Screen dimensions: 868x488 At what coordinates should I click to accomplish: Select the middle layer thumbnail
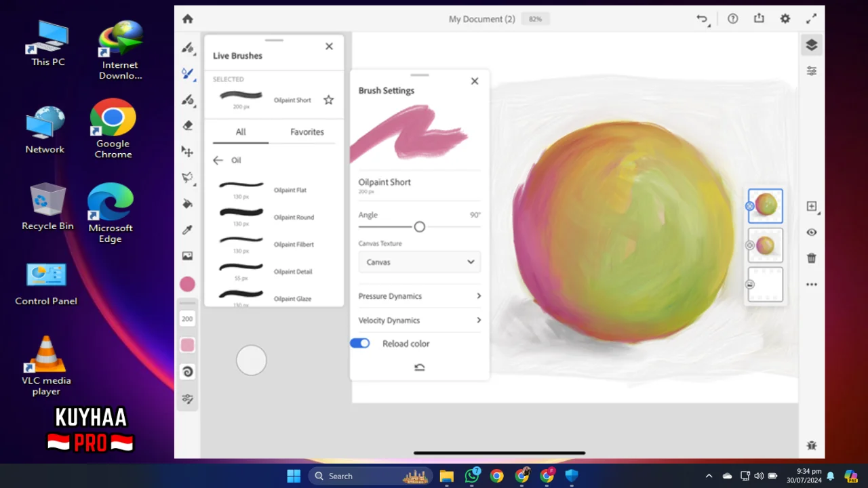766,245
